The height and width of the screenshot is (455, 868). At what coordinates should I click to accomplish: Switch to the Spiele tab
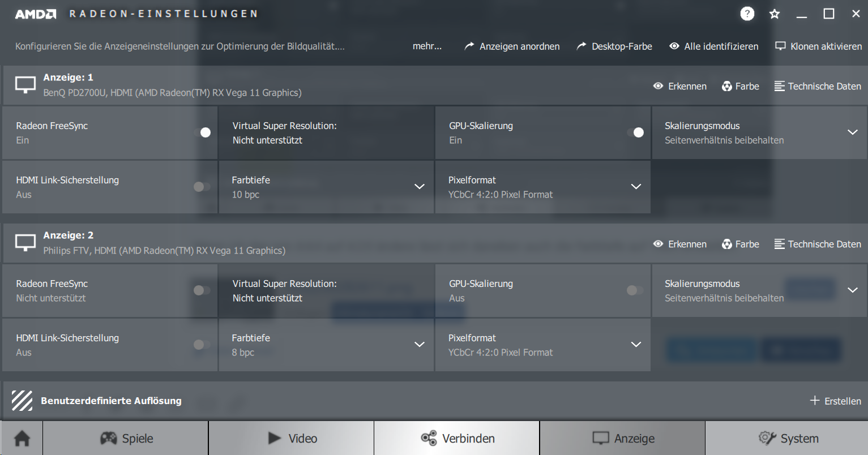(126, 438)
